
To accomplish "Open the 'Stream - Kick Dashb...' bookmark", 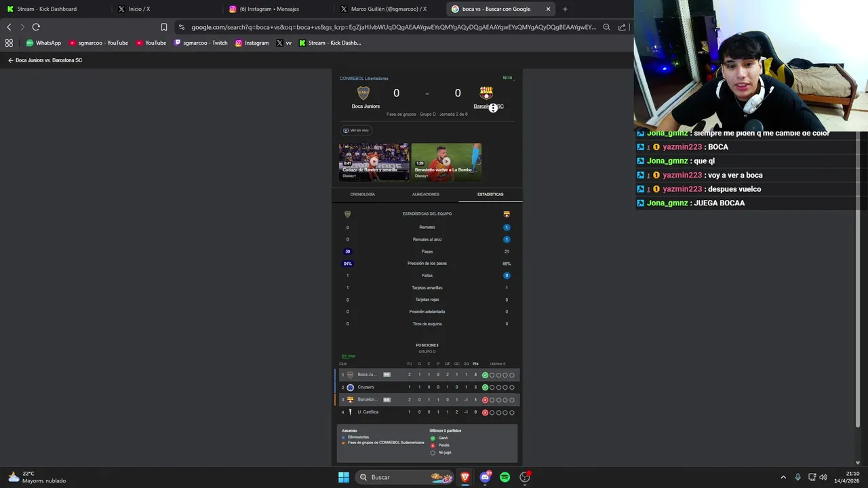I will click(x=330, y=43).
